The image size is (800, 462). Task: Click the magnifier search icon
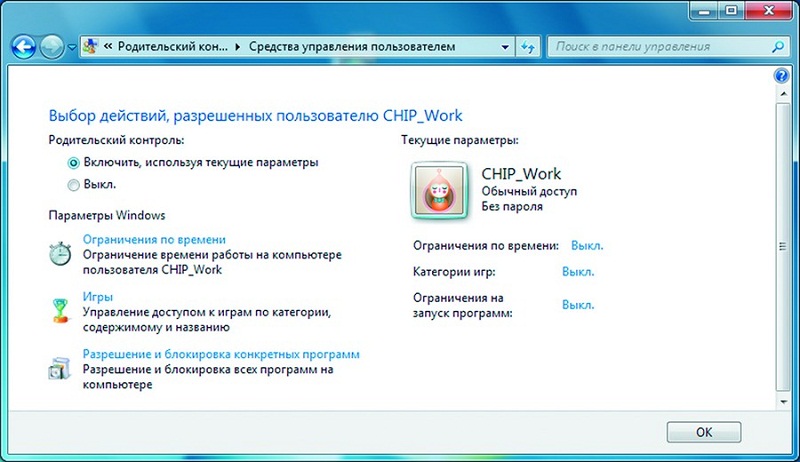778,47
